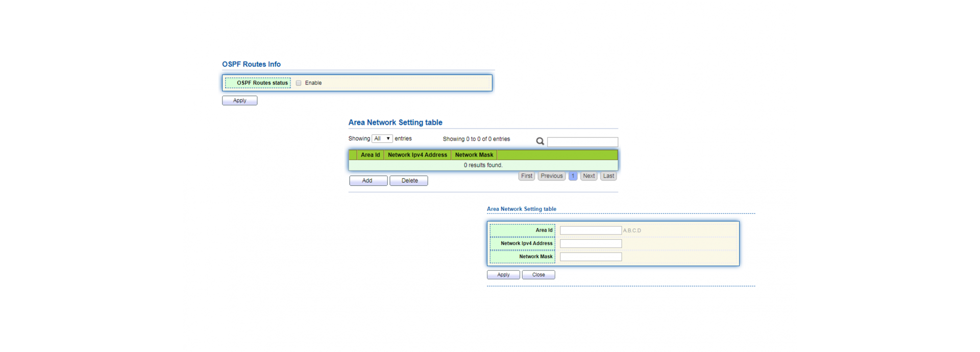The height and width of the screenshot is (352, 980).
Task: Click the Network Mask text field
Action: 591,257
